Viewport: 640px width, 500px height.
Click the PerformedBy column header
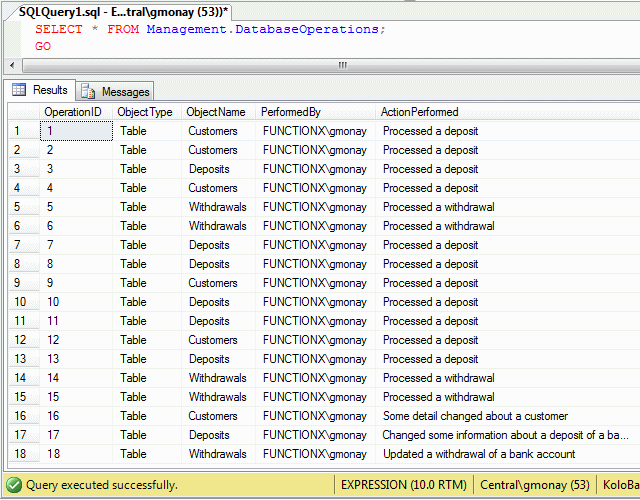click(x=316, y=112)
